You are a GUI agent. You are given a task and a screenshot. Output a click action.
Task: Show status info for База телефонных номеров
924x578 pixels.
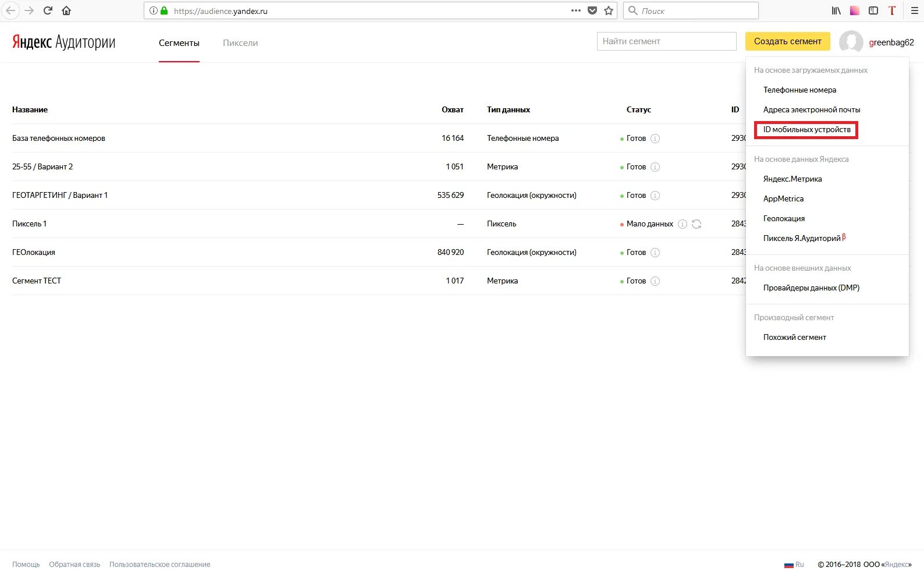pyautogui.click(x=655, y=139)
